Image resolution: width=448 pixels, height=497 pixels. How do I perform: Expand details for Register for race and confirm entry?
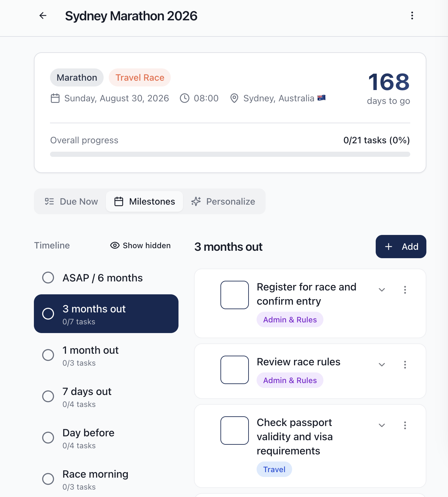(x=382, y=290)
